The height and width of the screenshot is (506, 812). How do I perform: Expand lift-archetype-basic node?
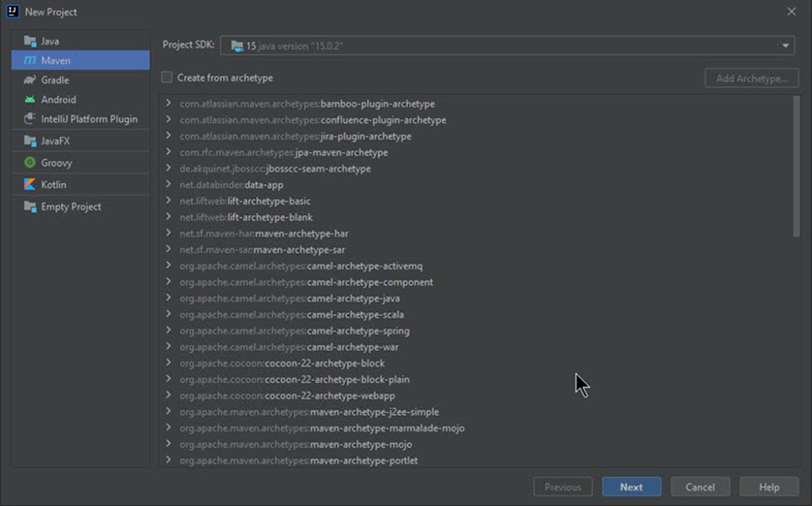click(169, 201)
